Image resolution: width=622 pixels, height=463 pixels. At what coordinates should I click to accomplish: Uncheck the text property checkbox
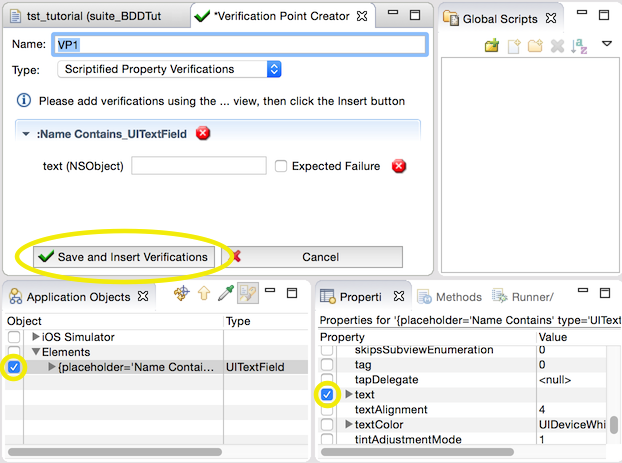click(x=327, y=394)
